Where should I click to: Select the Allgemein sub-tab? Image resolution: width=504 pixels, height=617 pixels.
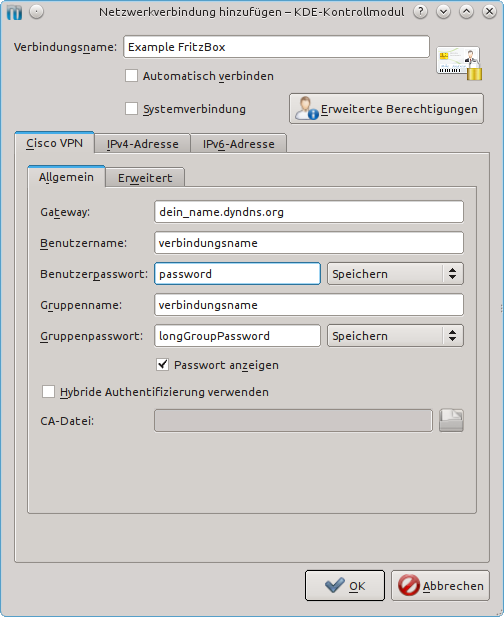click(x=66, y=177)
